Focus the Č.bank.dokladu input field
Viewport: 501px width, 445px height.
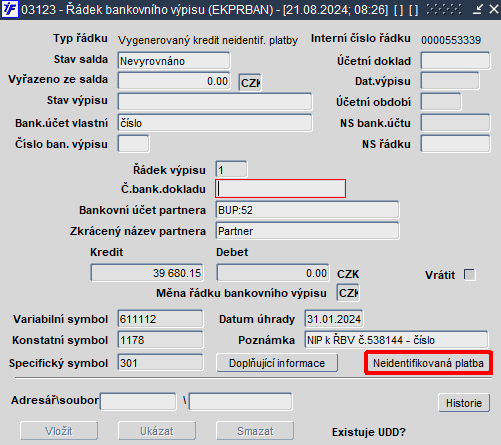(281, 189)
